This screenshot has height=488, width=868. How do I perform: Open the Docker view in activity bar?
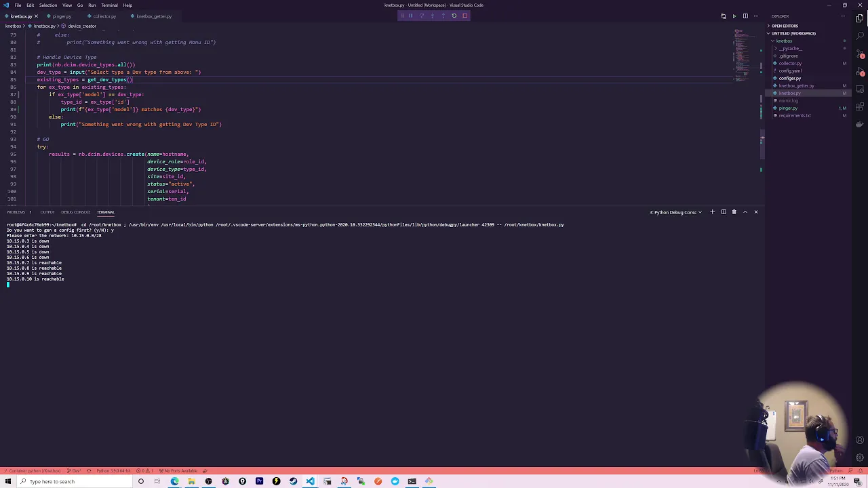(860, 124)
